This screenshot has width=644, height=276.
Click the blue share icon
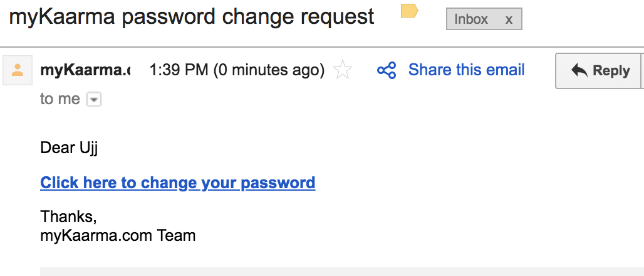click(387, 70)
